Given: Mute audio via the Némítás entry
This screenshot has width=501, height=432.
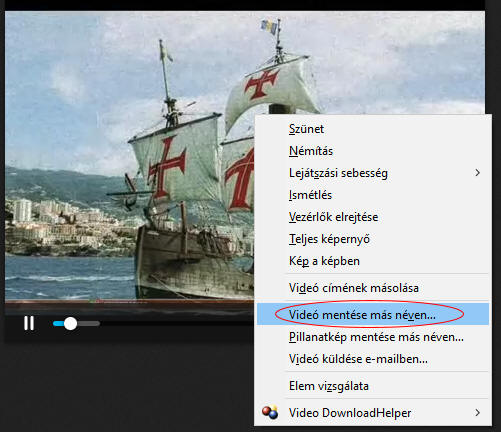Looking at the screenshot, I should click(x=373, y=151).
